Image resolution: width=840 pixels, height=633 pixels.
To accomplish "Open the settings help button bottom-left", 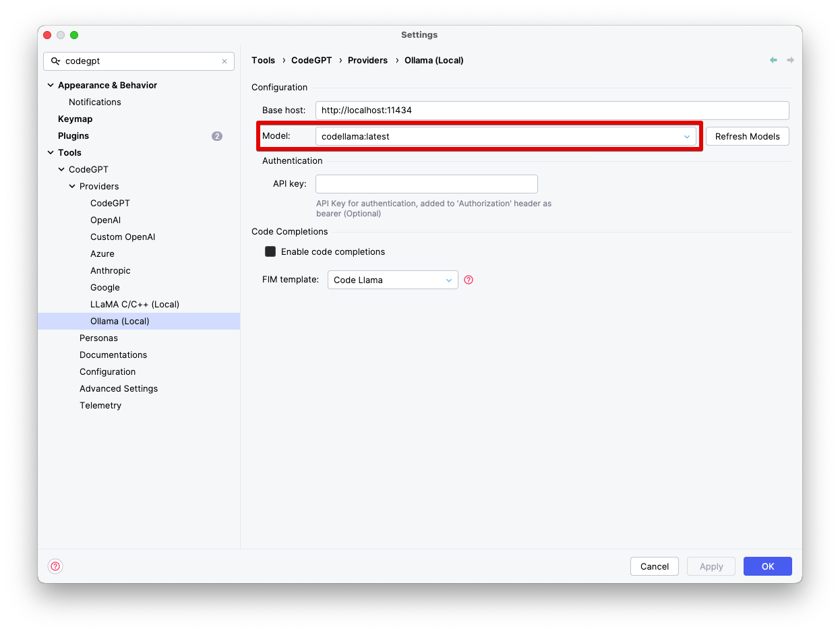I will (x=56, y=566).
